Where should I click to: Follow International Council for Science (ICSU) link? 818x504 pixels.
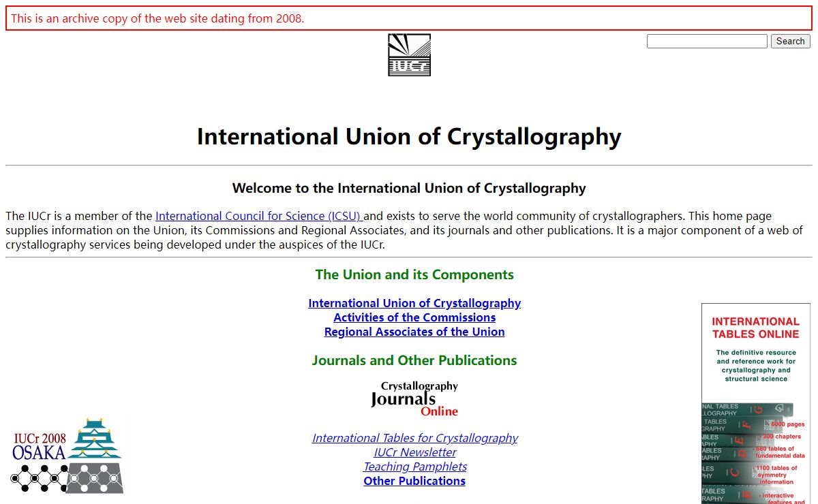click(259, 216)
